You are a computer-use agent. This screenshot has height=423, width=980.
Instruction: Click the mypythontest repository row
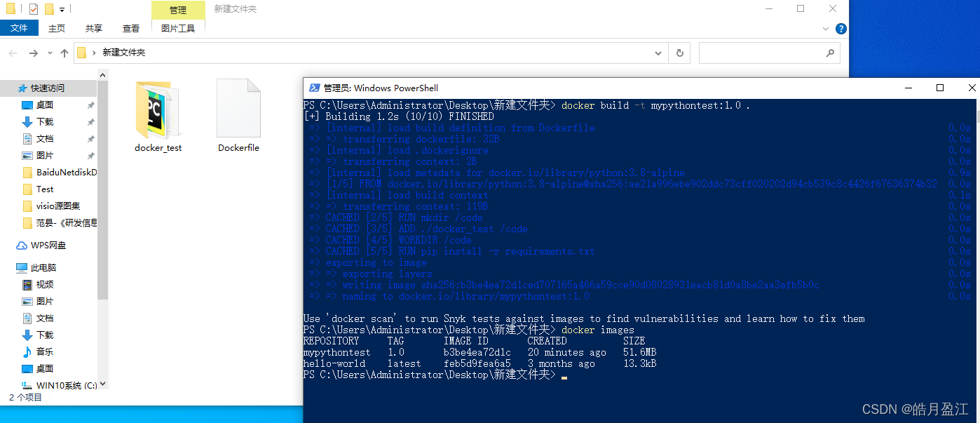click(x=479, y=352)
